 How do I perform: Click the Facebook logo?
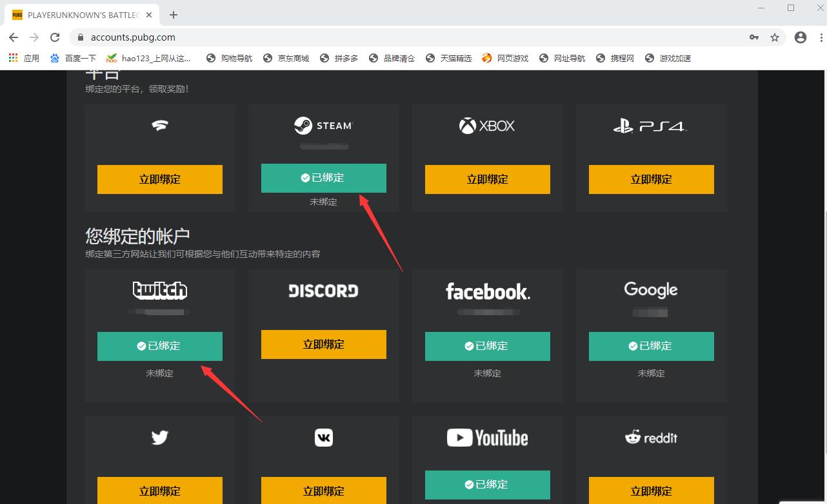click(x=488, y=292)
